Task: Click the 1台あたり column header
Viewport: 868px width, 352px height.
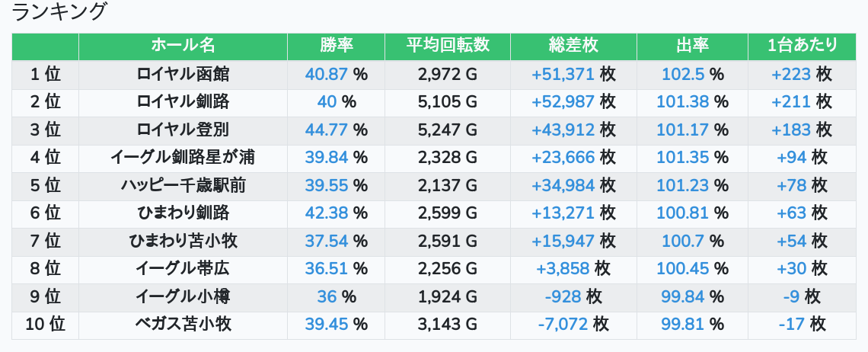Action: 802,46
